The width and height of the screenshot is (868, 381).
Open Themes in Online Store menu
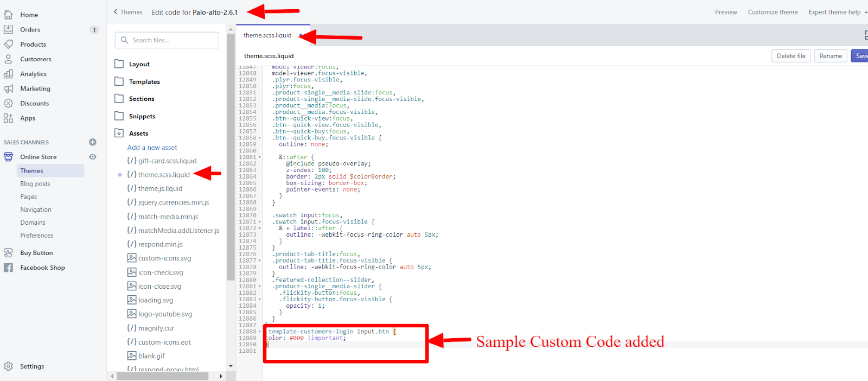pos(50,170)
